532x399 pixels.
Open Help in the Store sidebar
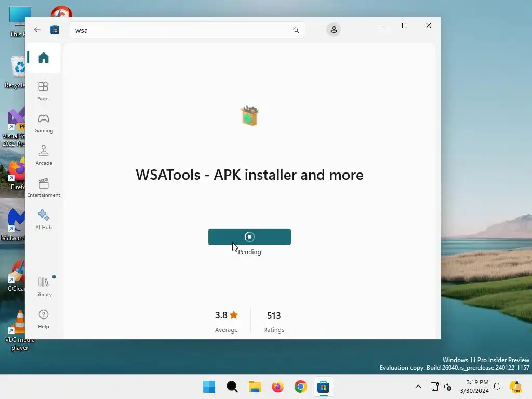point(44,320)
